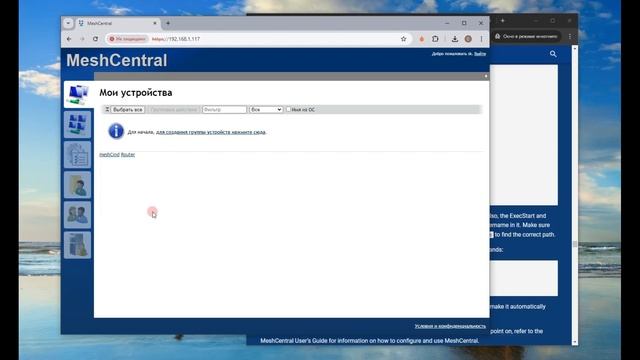Viewport: 640px width, 360px height.
Task: Go back in MeshCentral browser window
Action: click(x=69, y=39)
